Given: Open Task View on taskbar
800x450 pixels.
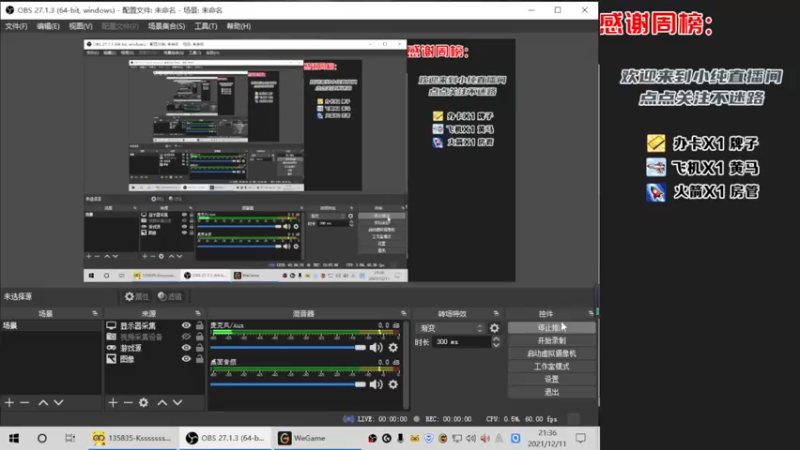Looking at the screenshot, I should click(x=70, y=438).
